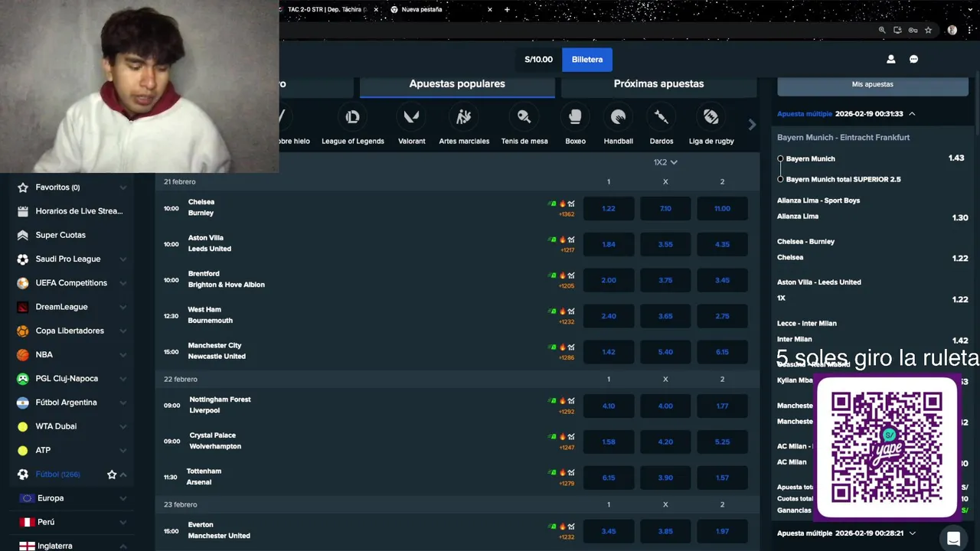Viewport: 980px width, 551px height.
Task: Open the chat messages icon in header
Action: point(913,59)
